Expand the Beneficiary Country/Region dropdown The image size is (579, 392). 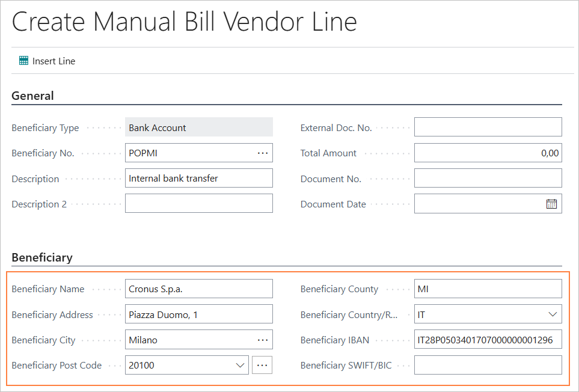tap(553, 314)
